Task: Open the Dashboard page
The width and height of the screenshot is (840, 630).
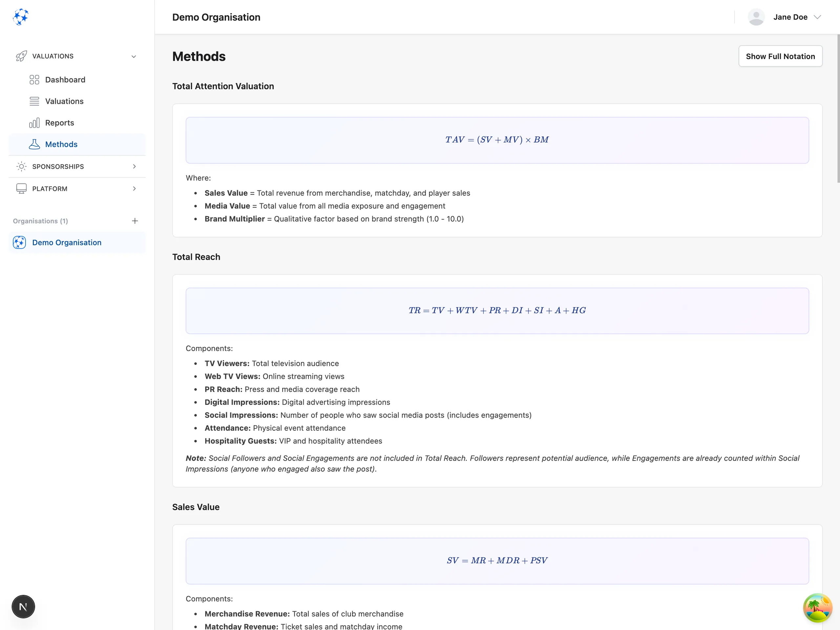Action: tap(77, 80)
